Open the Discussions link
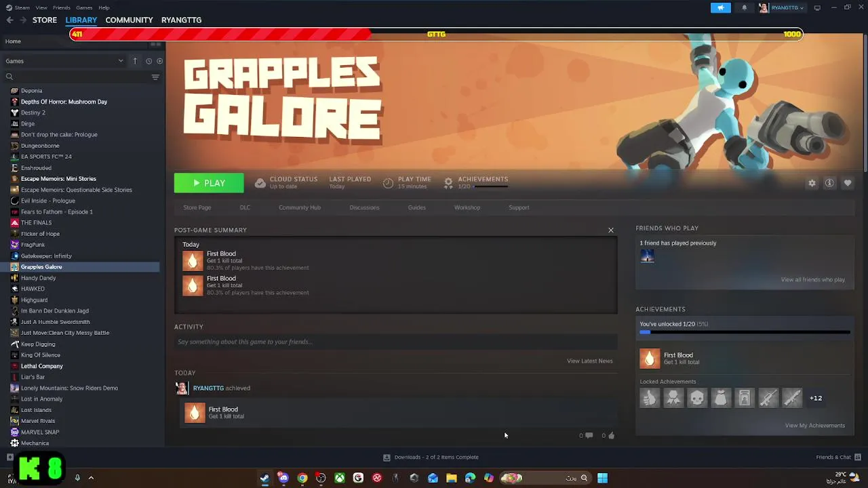Screen dimensions: 868x488 click(364, 207)
